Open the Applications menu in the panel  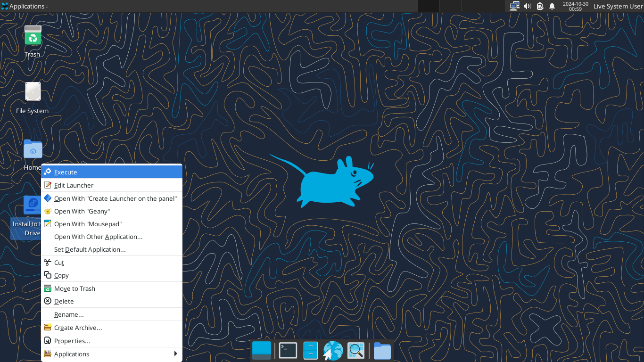click(x=24, y=6)
